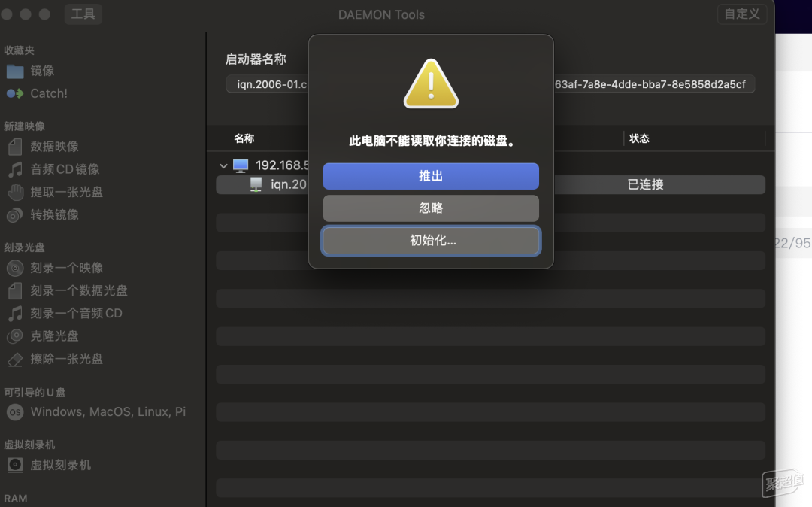The height and width of the screenshot is (507, 812).
Task: Select the 192.168 server row text
Action: pos(282,165)
